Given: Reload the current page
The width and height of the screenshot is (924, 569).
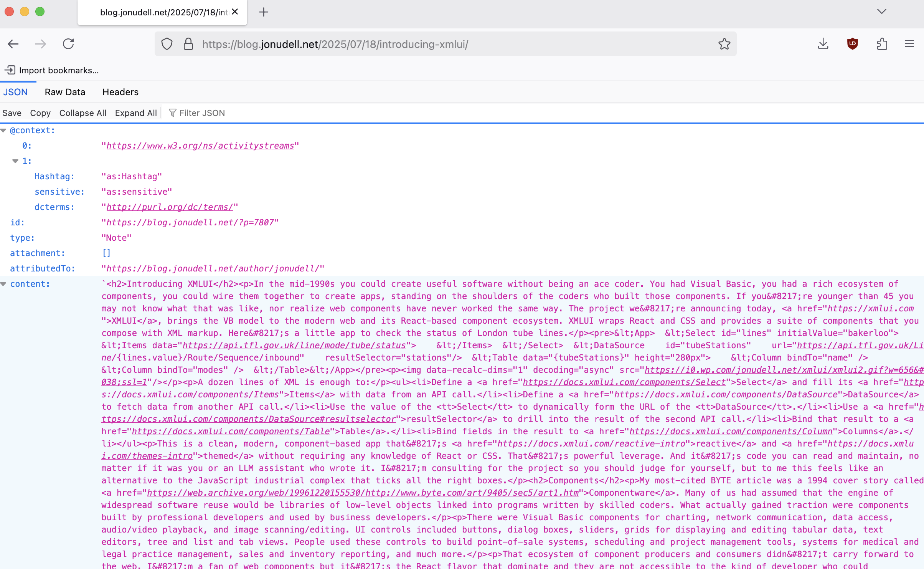Looking at the screenshot, I should pos(68,44).
